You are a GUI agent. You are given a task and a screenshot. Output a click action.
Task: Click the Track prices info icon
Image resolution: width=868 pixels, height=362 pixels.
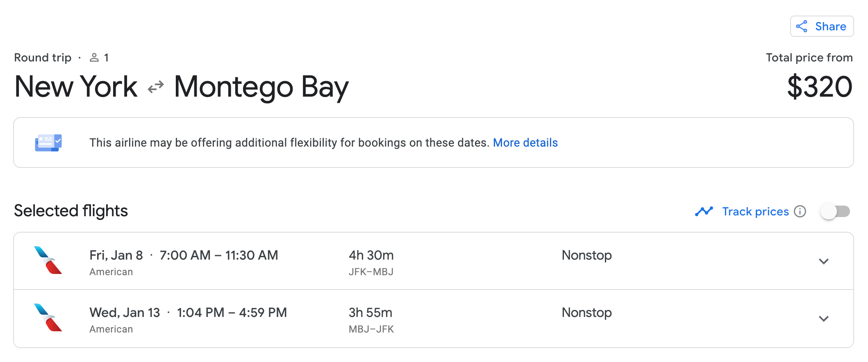[x=800, y=211]
